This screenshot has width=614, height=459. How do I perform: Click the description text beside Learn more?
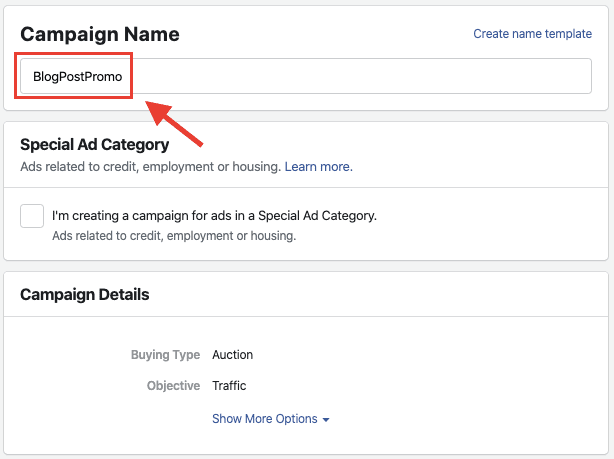150,167
